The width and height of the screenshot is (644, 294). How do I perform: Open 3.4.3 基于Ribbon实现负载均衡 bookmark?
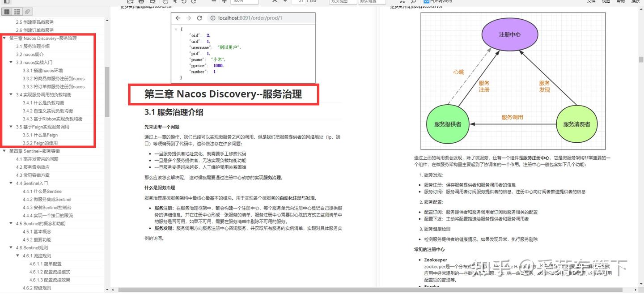pos(53,119)
